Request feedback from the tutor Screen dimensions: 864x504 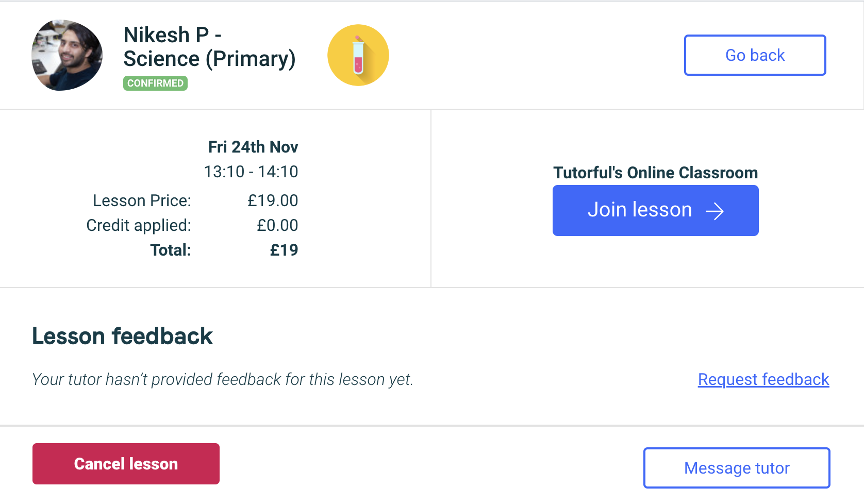[x=763, y=379]
